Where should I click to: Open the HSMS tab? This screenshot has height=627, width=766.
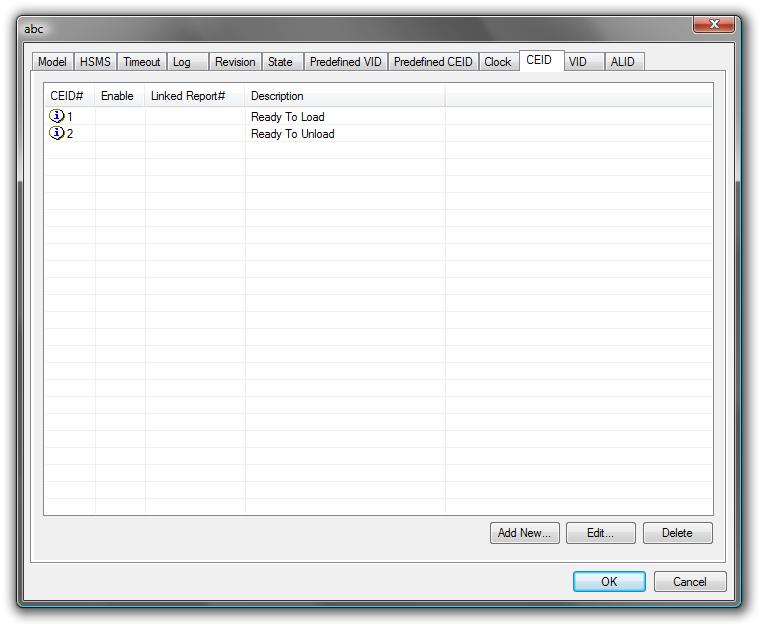pos(96,62)
